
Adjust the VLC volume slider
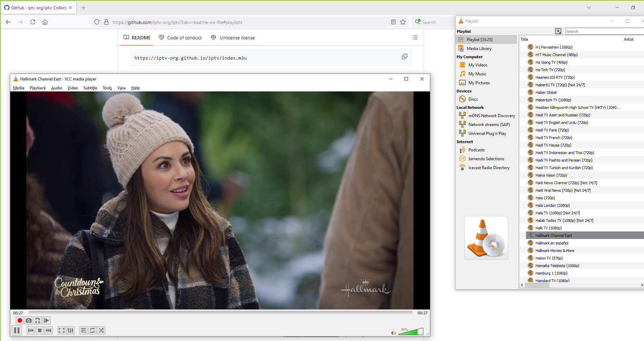point(411,331)
